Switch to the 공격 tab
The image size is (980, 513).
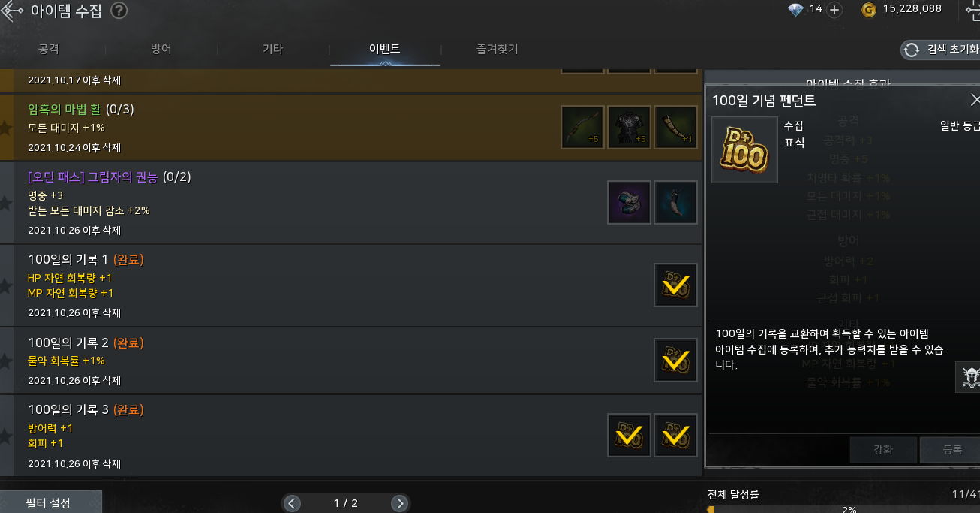49,50
